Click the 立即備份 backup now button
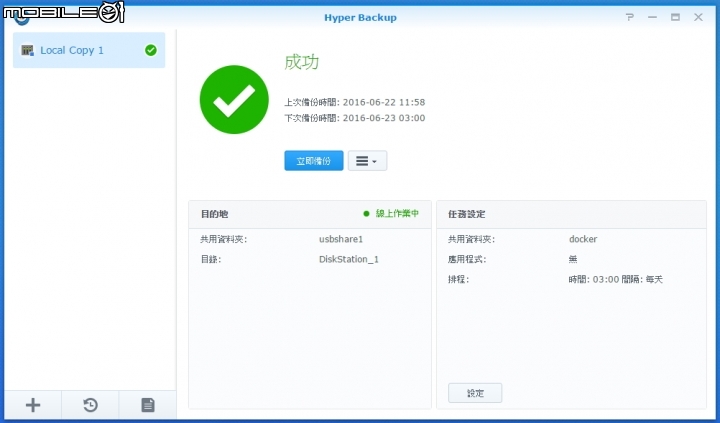Viewport: 720px width, 423px height. pyautogui.click(x=314, y=161)
